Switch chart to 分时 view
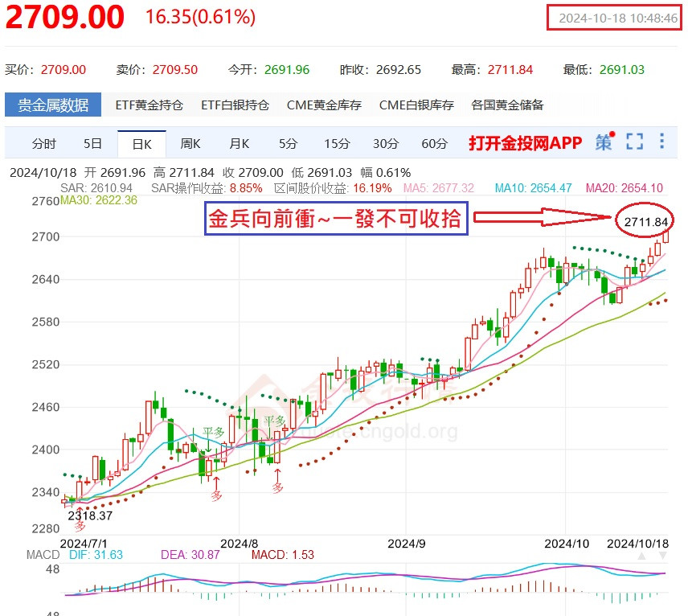Viewport: 688px width, 616px height. tap(44, 144)
